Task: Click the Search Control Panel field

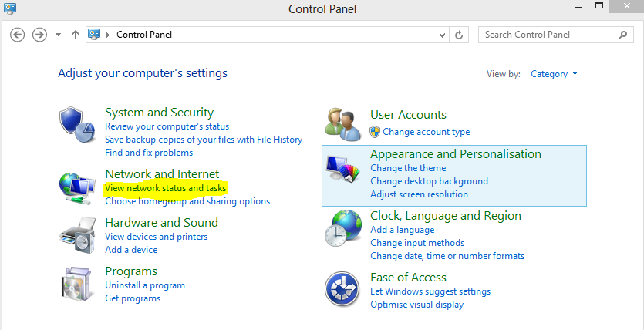Action: point(556,35)
